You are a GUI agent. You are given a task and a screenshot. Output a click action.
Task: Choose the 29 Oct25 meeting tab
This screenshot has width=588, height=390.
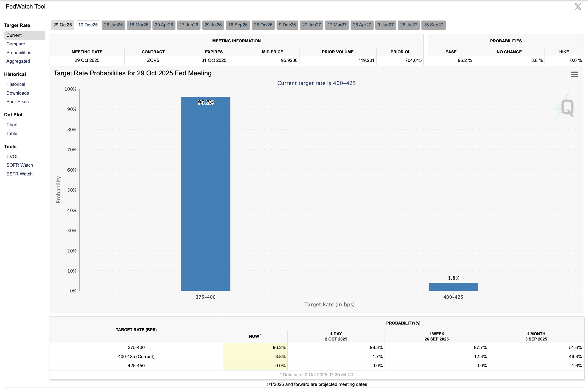pos(62,25)
